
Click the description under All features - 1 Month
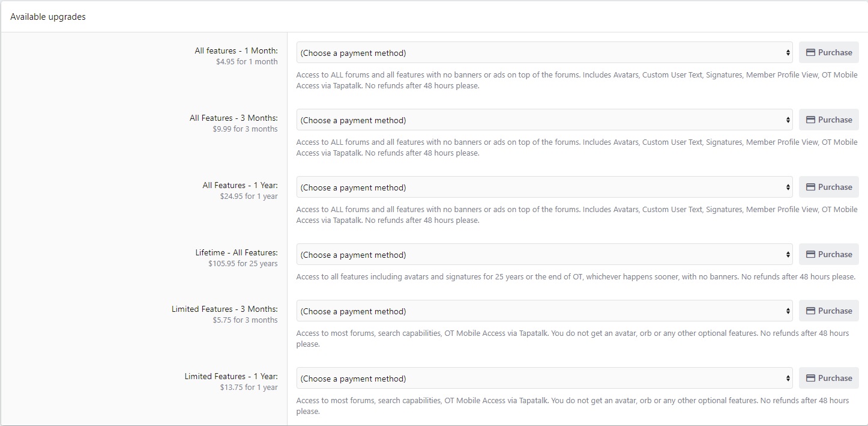(x=577, y=81)
